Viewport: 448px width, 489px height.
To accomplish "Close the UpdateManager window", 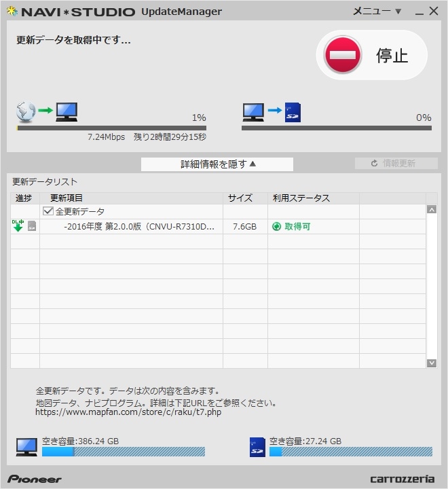I will 434,12.
